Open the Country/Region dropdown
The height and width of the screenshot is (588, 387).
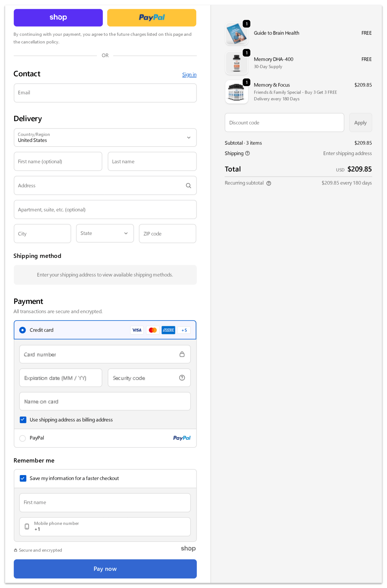pyautogui.click(x=189, y=138)
